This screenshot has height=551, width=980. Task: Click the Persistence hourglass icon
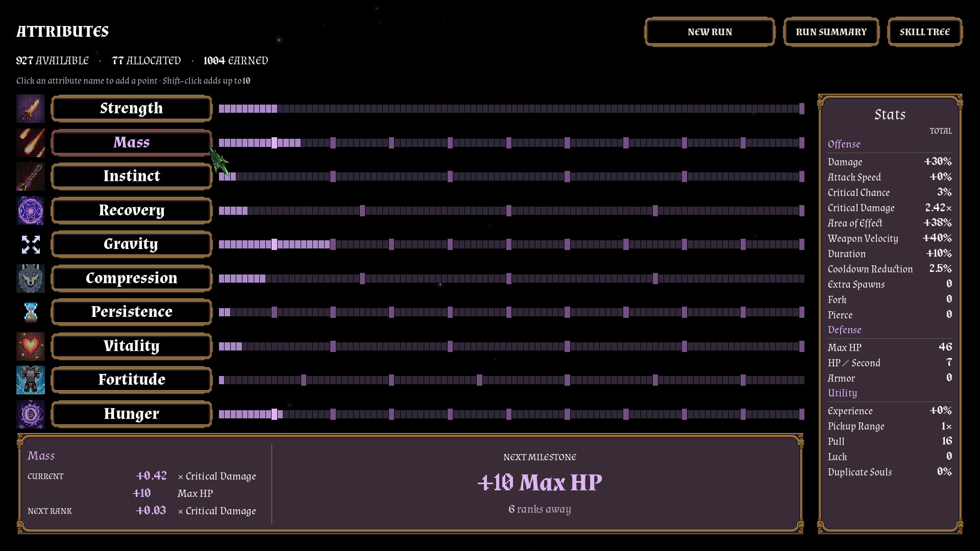point(31,312)
